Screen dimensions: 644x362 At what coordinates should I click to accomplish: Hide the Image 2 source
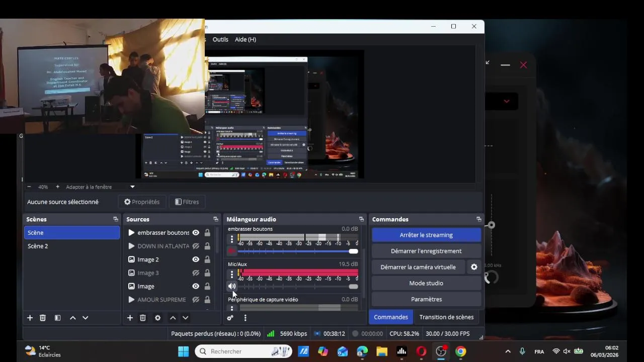tap(196, 259)
